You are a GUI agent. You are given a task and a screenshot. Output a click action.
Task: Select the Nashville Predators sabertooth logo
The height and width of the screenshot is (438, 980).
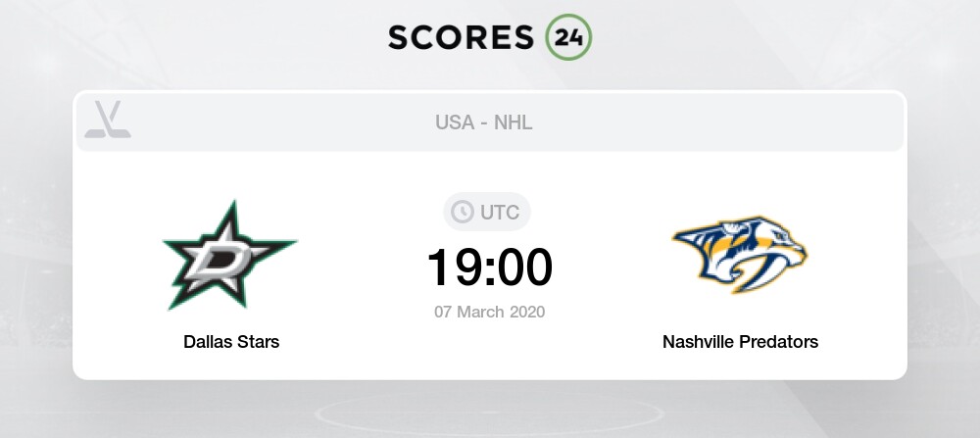(740, 255)
